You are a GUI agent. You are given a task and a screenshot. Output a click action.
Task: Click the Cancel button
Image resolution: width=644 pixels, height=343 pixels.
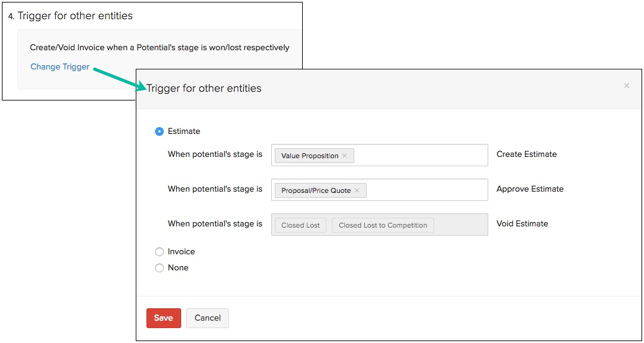[207, 318]
